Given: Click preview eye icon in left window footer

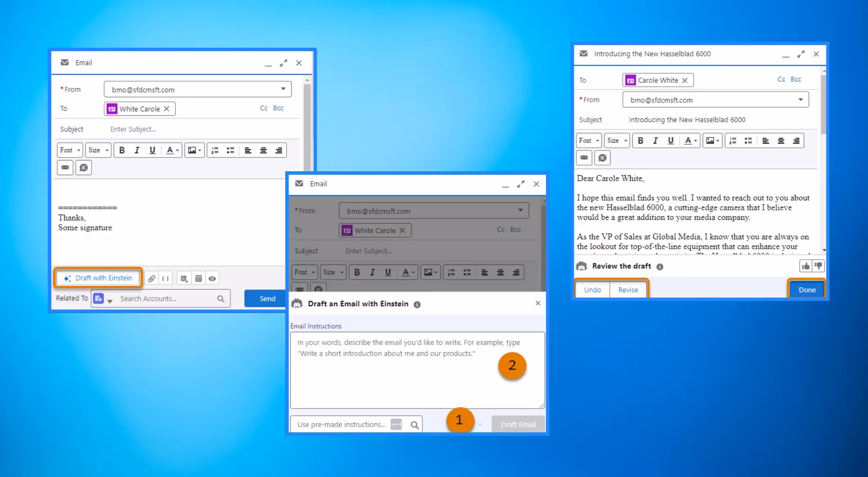Looking at the screenshot, I should tap(212, 278).
